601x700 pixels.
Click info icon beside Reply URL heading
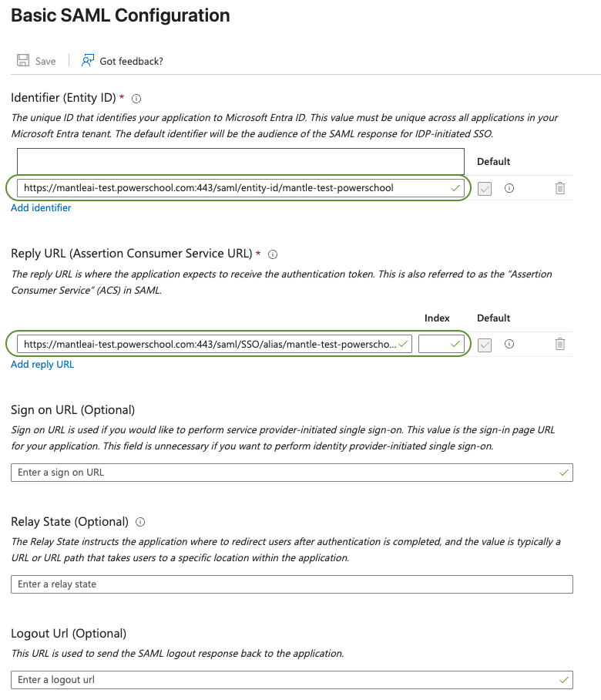point(273,254)
